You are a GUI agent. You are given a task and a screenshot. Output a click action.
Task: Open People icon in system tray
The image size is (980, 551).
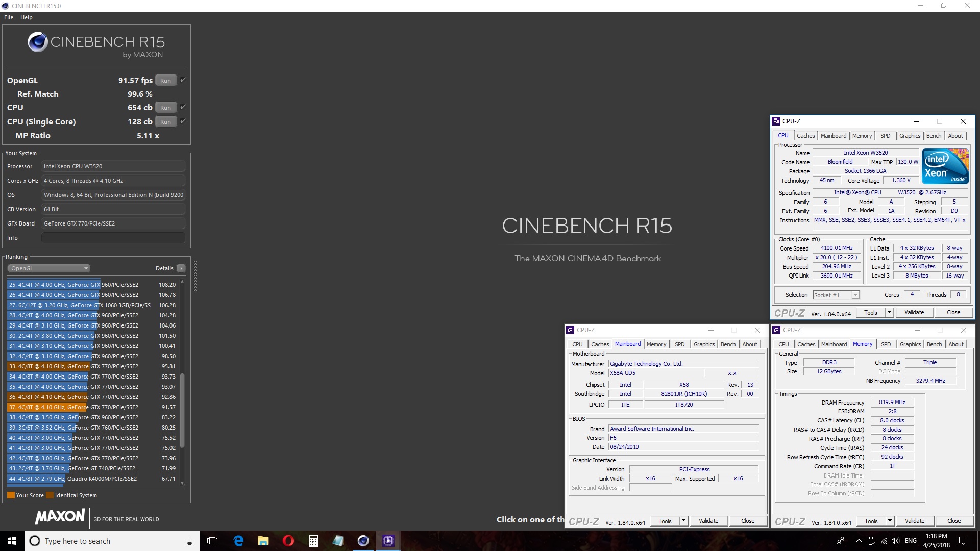[841, 541]
